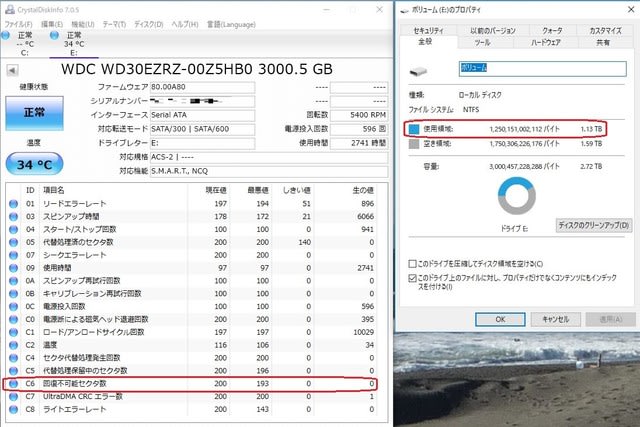Enable compress this drive checkbox
Image resolution: width=640 pixels, height=427 pixels.
coord(412,264)
